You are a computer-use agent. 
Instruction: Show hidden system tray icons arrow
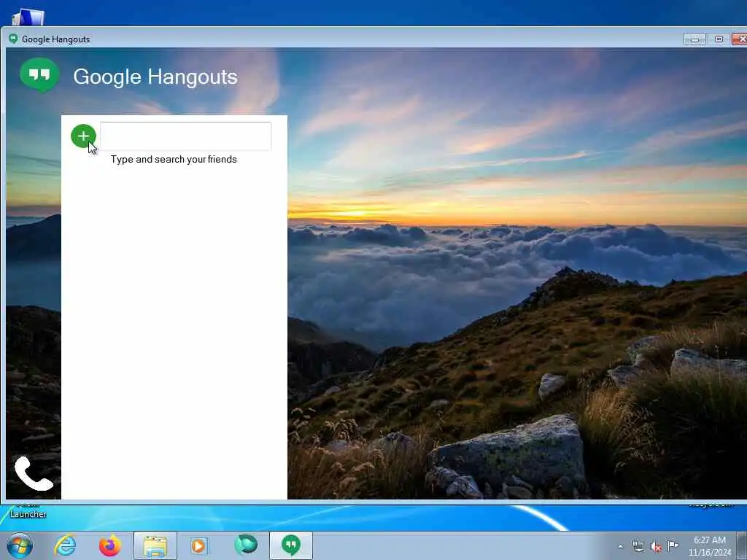pos(620,547)
